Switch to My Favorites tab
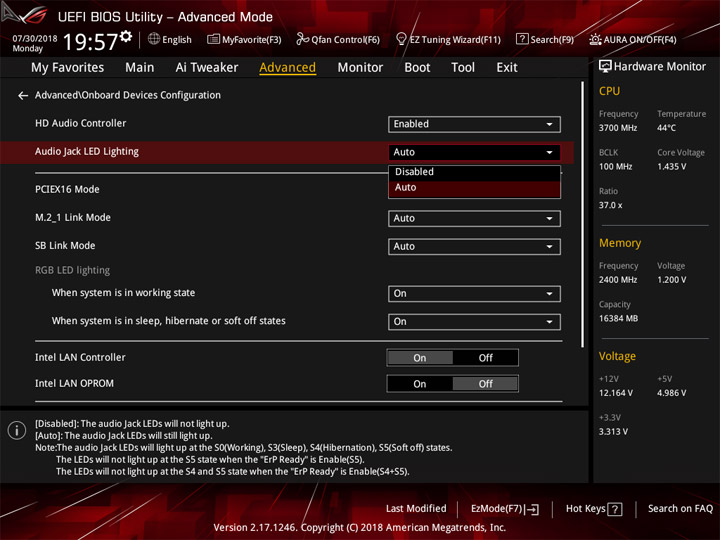 (68, 68)
